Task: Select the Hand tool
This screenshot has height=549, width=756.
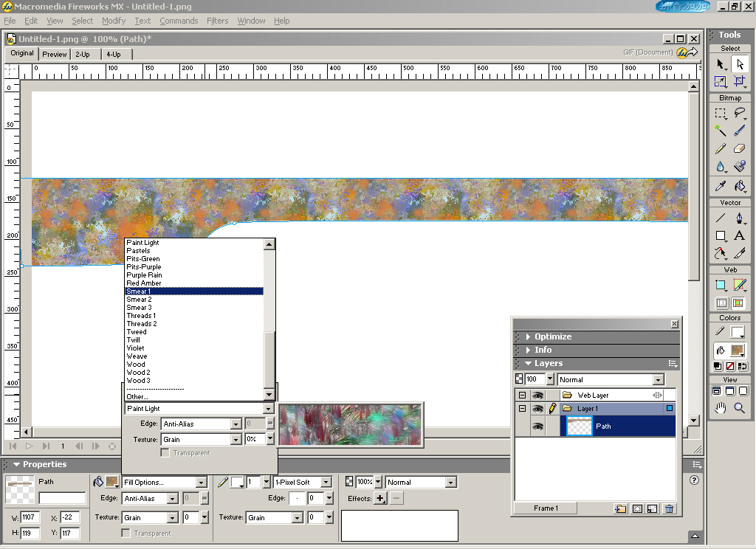Action: [x=721, y=408]
